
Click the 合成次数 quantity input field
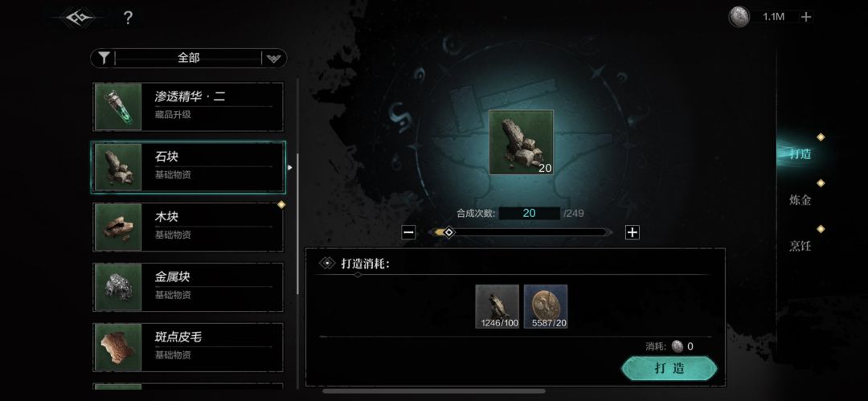tap(529, 213)
